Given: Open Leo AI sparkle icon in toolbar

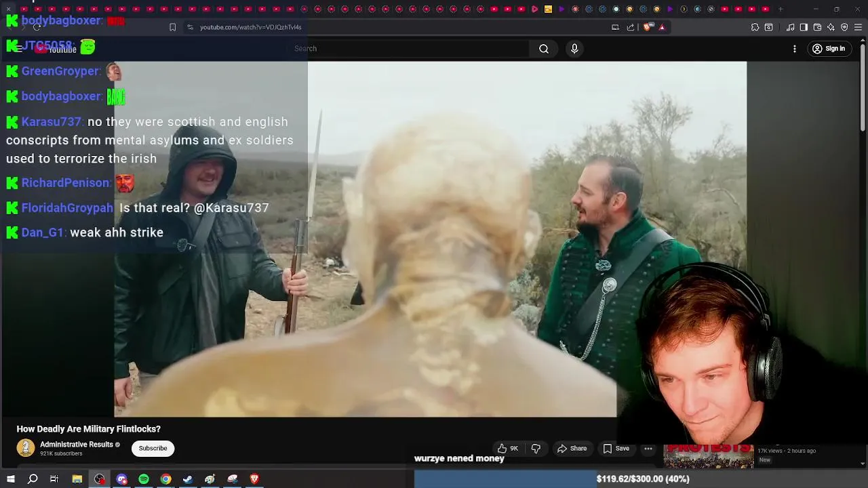Looking at the screenshot, I should tap(831, 27).
